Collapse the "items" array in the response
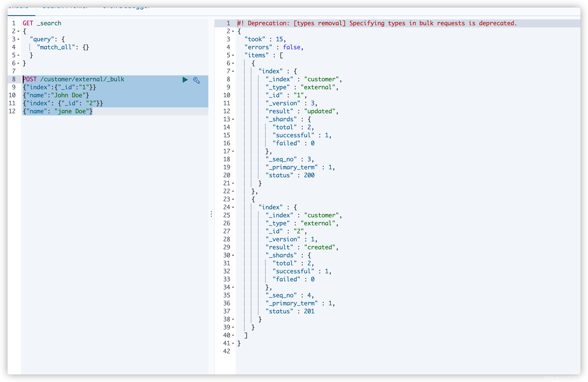Viewport: 588px width, 382px height. (233, 55)
